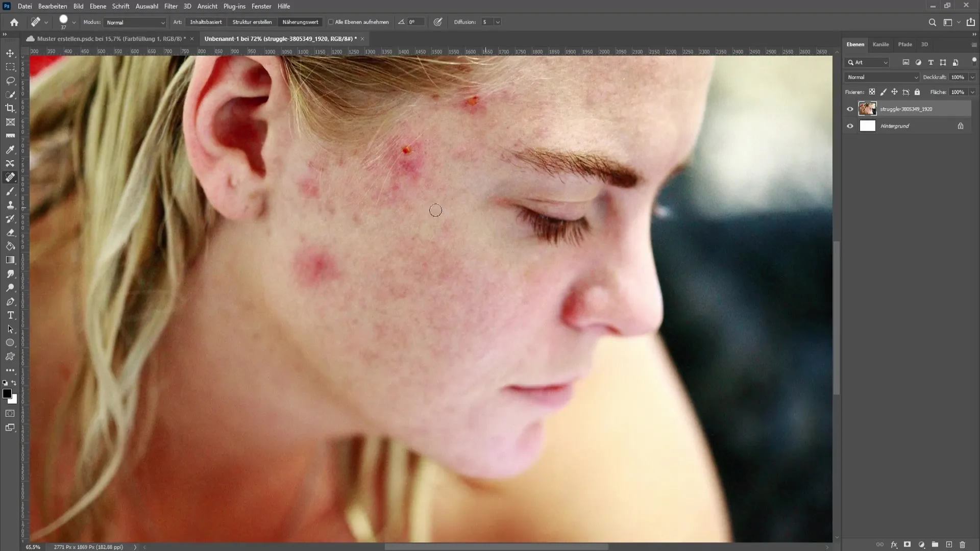Select the Healing Brush tool
Image resolution: width=980 pixels, height=551 pixels.
10,177
